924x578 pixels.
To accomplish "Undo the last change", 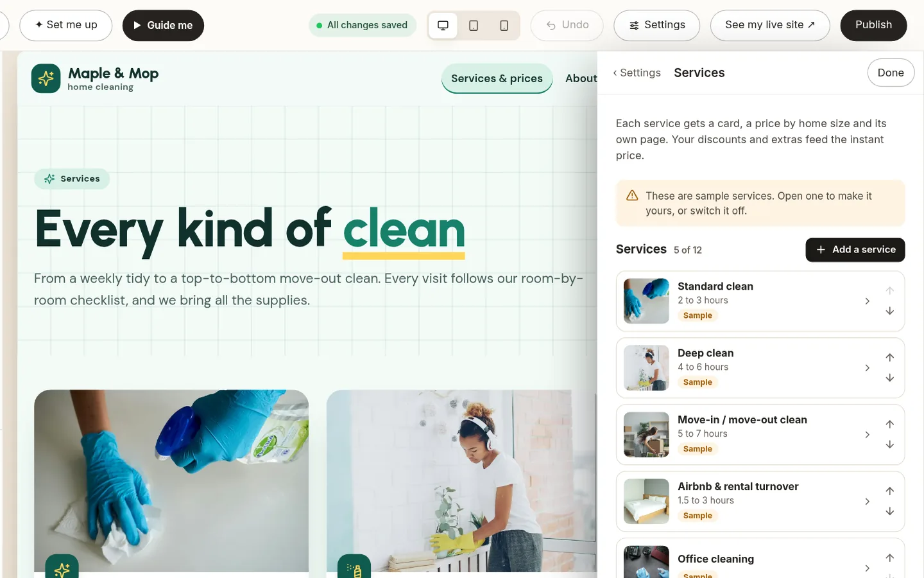I will point(567,25).
